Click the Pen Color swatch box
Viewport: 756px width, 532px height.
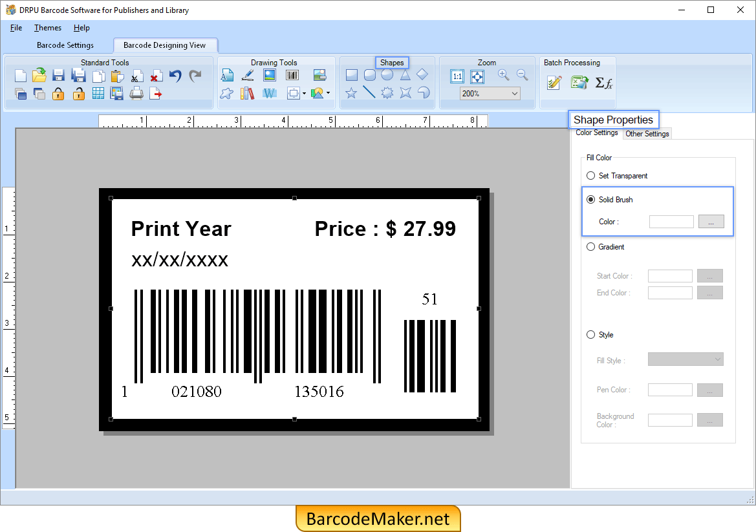pos(670,390)
